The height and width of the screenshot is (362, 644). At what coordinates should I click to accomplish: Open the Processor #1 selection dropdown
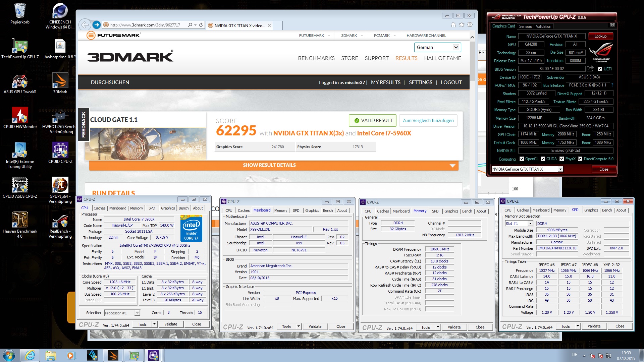click(x=122, y=313)
